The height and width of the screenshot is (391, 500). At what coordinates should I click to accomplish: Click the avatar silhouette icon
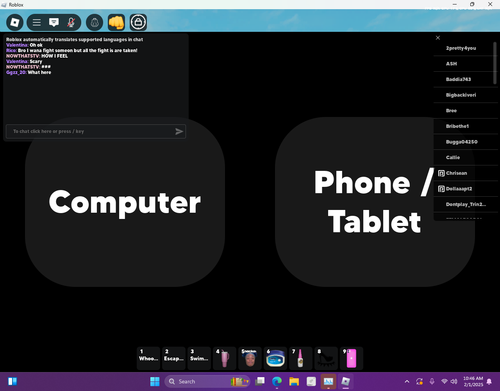(95, 22)
